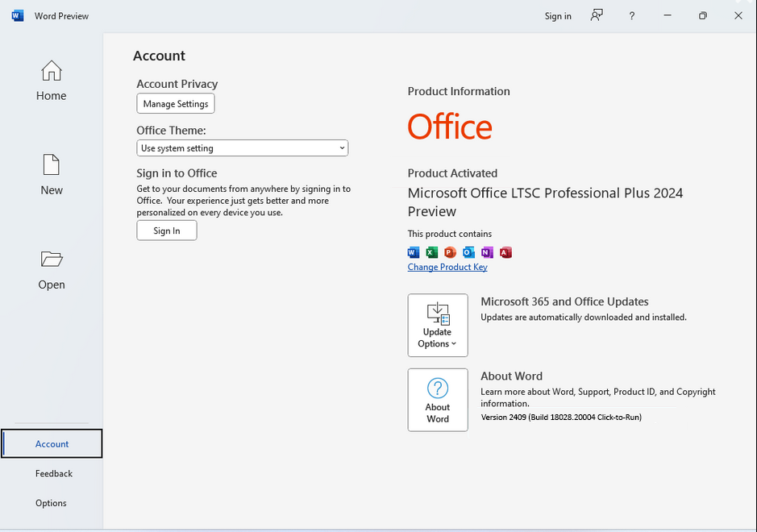Viewport: 757px width, 532px height.
Task: Click Sign in at top right title bar
Action: [x=558, y=16]
